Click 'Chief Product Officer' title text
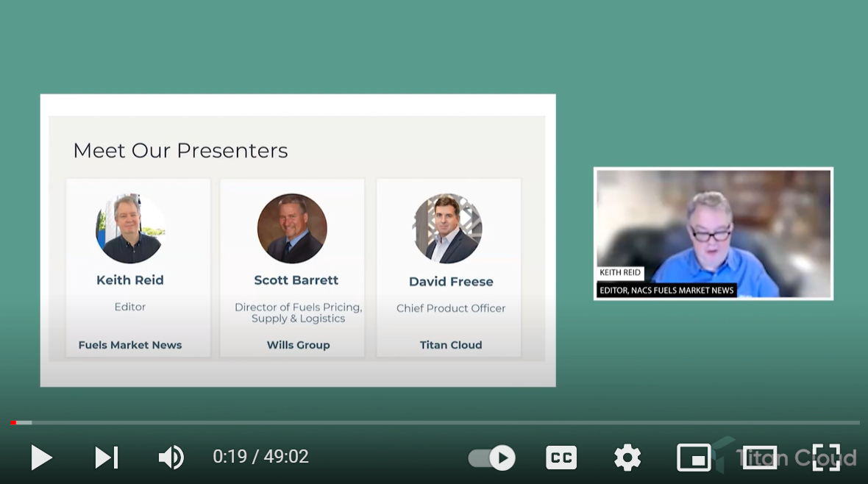 pos(451,308)
